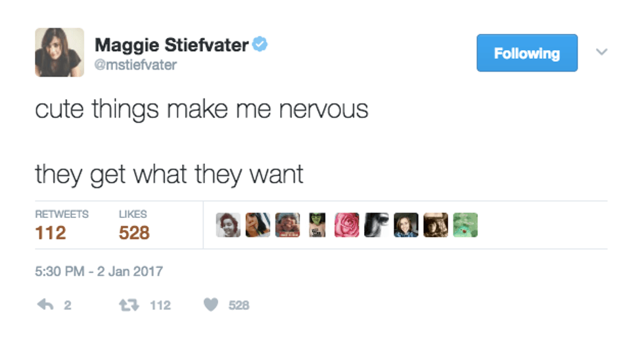View the 528 likes list
This screenshot has height=340, width=644.
(x=134, y=225)
